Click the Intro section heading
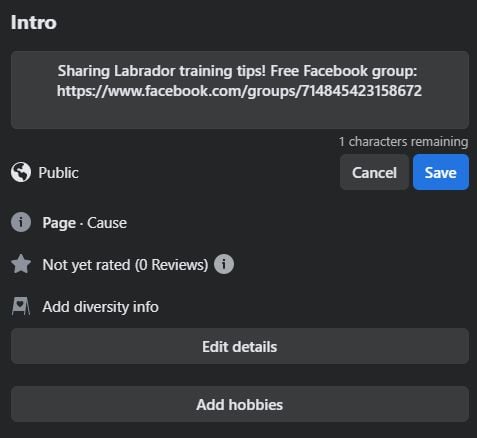477x438 pixels. 34,22
